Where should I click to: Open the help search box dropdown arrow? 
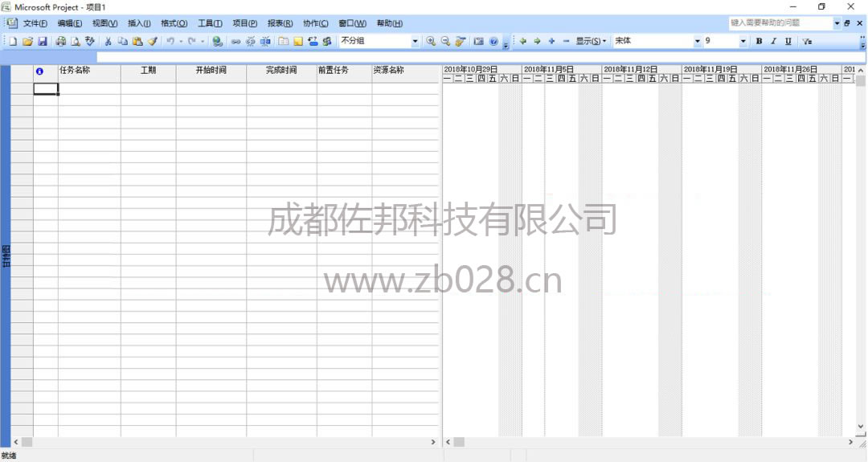point(837,23)
